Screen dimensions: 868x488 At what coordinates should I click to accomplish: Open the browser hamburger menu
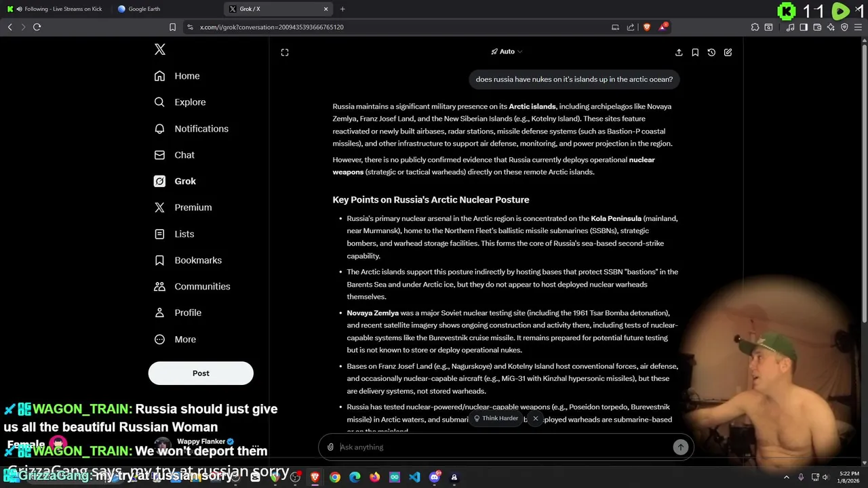click(859, 27)
